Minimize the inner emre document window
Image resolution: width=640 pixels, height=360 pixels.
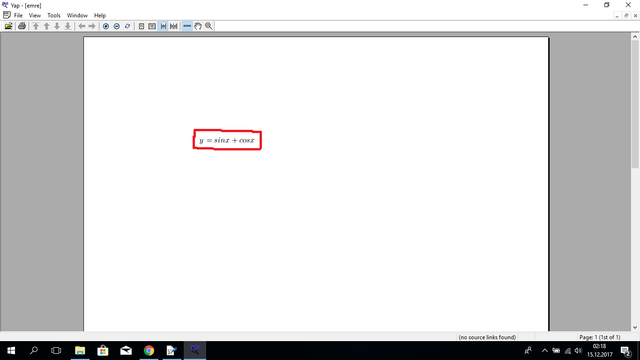(x=617, y=16)
